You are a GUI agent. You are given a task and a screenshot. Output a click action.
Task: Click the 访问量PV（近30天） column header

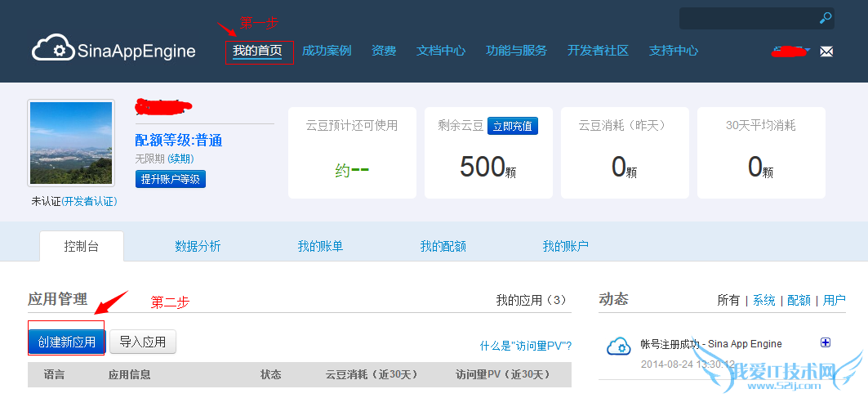(503, 375)
